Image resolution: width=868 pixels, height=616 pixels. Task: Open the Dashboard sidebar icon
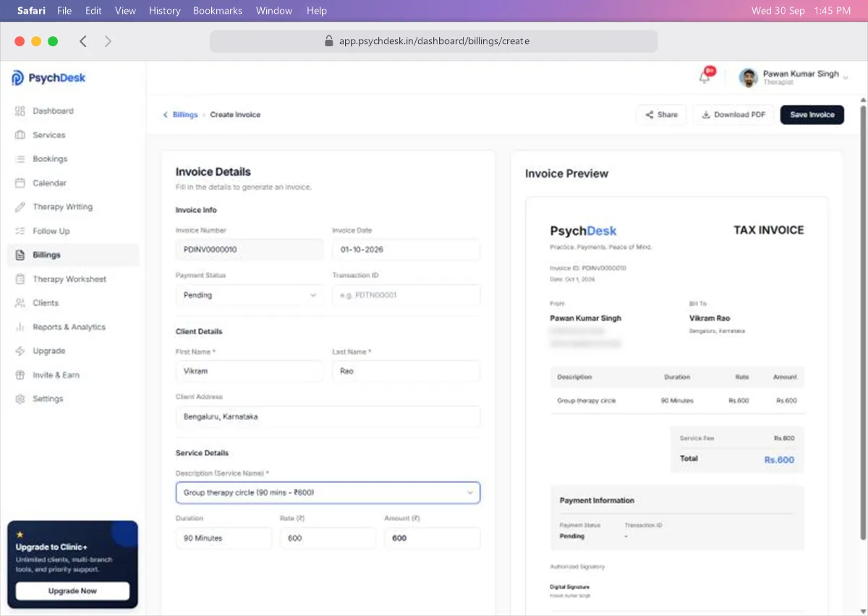(x=20, y=111)
